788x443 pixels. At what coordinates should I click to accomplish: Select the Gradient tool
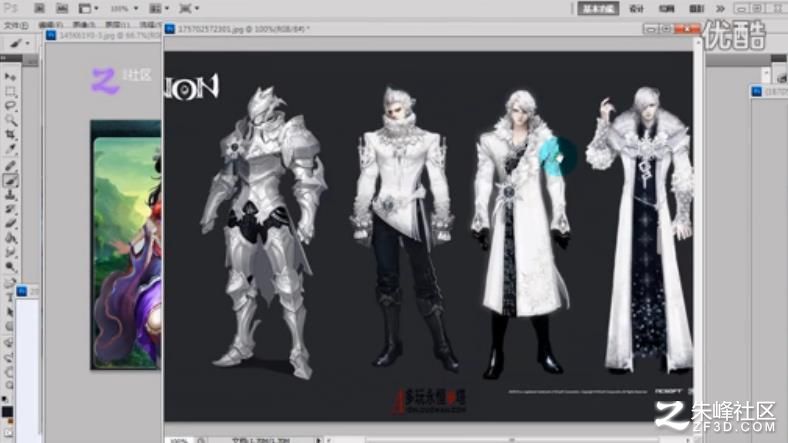click(10, 238)
